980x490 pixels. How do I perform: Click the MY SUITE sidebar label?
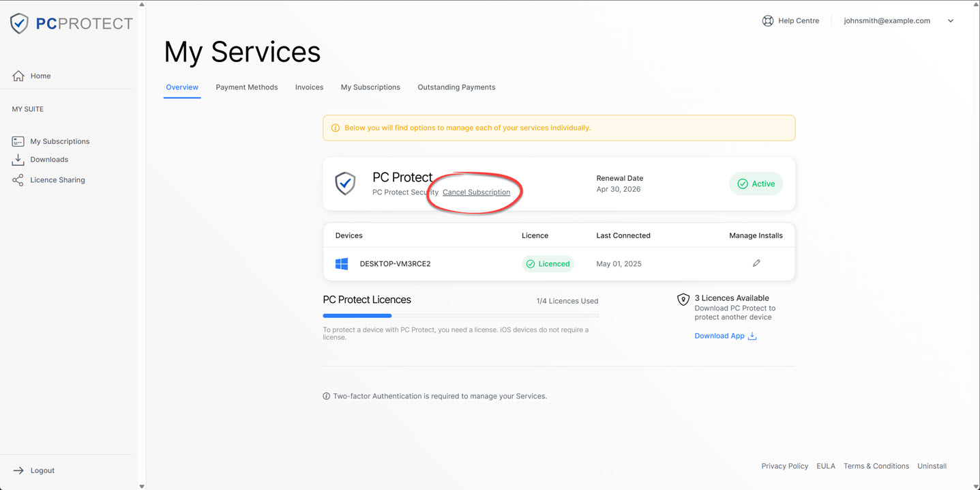(x=27, y=109)
